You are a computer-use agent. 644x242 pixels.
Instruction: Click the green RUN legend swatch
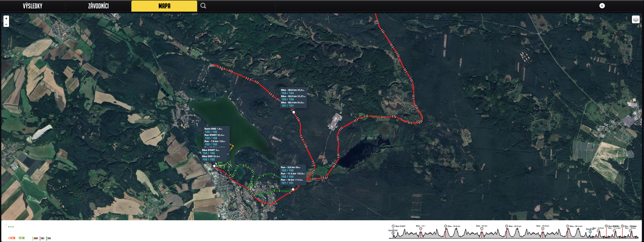point(47,238)
